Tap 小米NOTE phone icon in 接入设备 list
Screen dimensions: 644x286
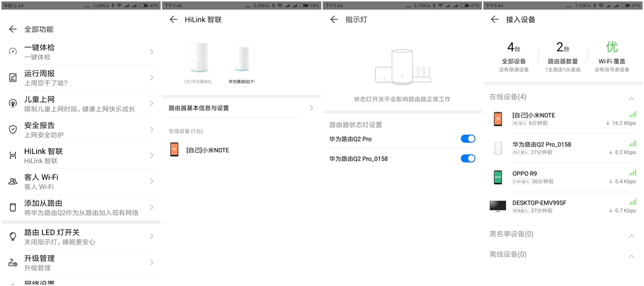tap(498, 119)
